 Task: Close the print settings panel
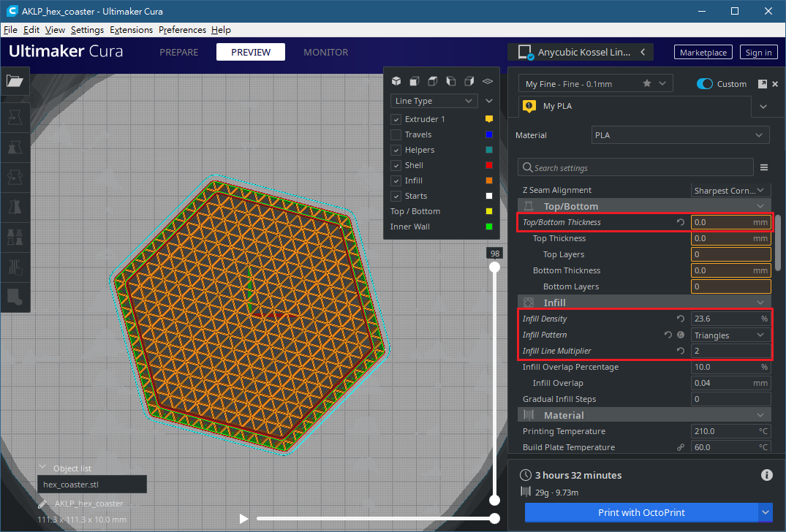[775, 83]
